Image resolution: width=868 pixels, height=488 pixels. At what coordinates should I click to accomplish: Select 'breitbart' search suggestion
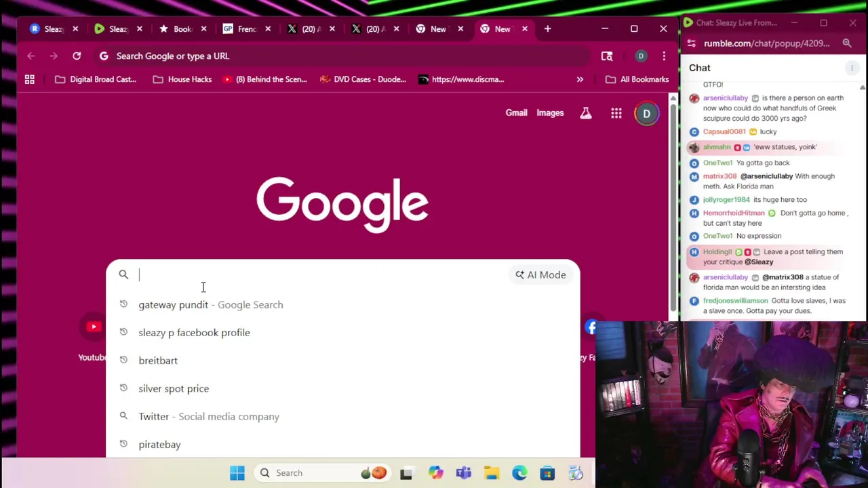pyautogui.click(x=342, y=361)
